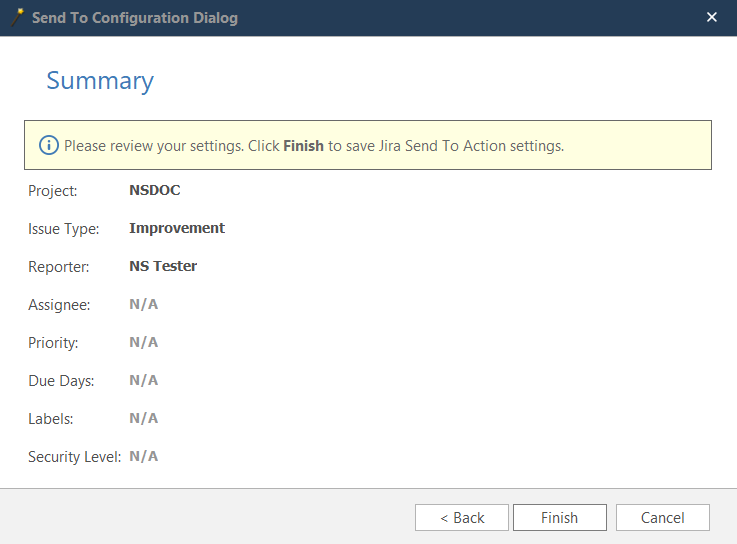737x544 pixels.
Task: Click the Assignee N/A value
Action: click(x=144, y=304)
